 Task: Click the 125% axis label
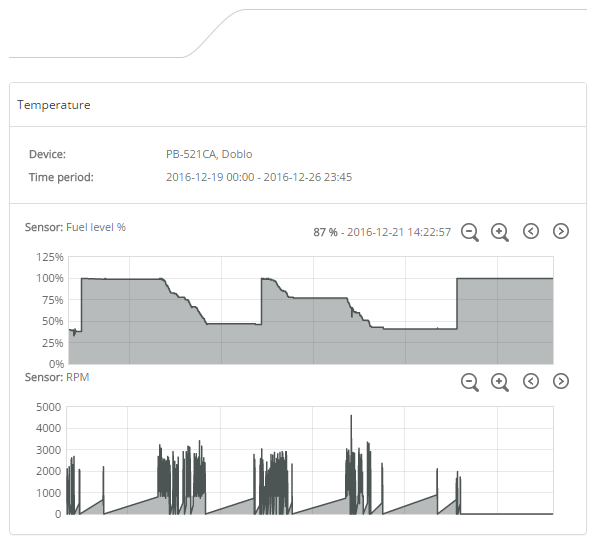click(x=50, y=257)
